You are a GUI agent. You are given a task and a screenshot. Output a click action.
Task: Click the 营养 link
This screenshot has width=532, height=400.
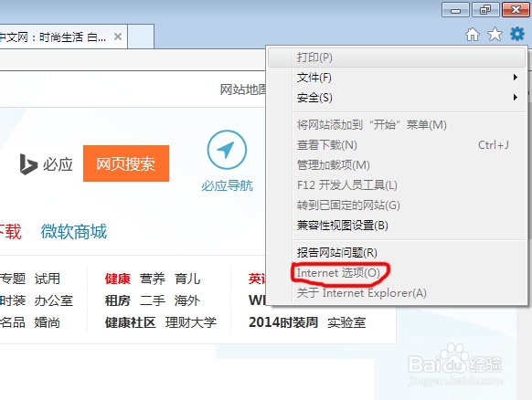(153, 279)
